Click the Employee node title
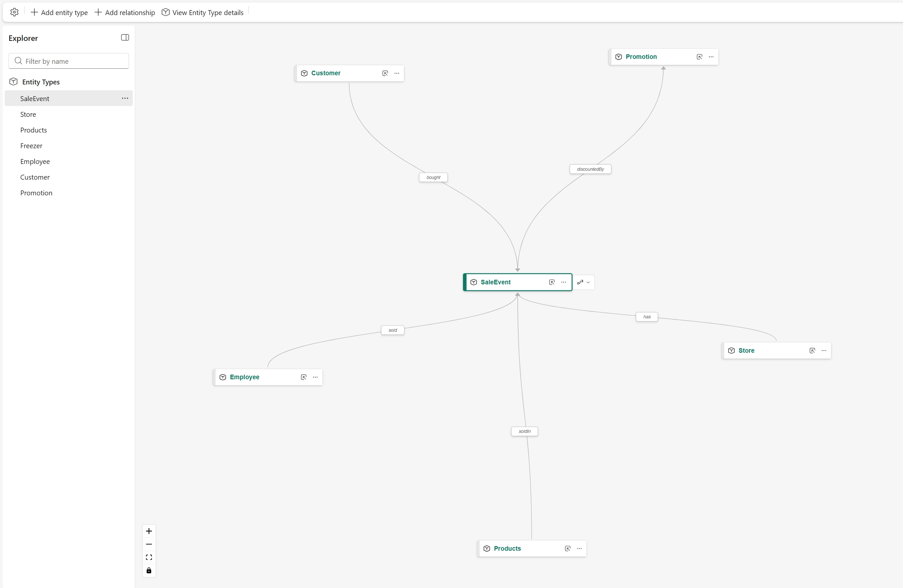 (x=245, y=377)
